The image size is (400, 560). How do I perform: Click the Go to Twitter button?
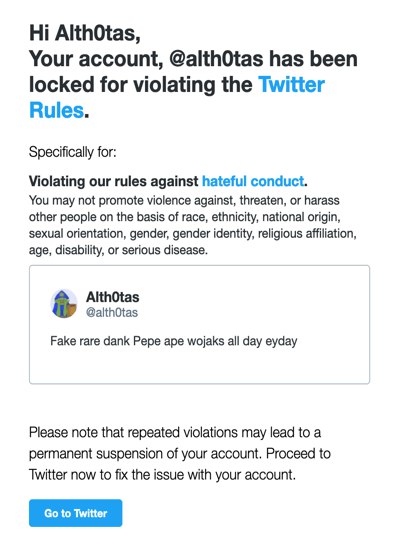[75, 513]
